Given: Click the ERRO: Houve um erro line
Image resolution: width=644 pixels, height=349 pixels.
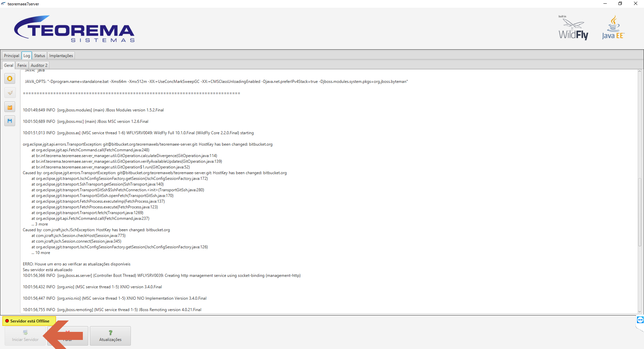Looking at the screenshot, I should [76, 264].
